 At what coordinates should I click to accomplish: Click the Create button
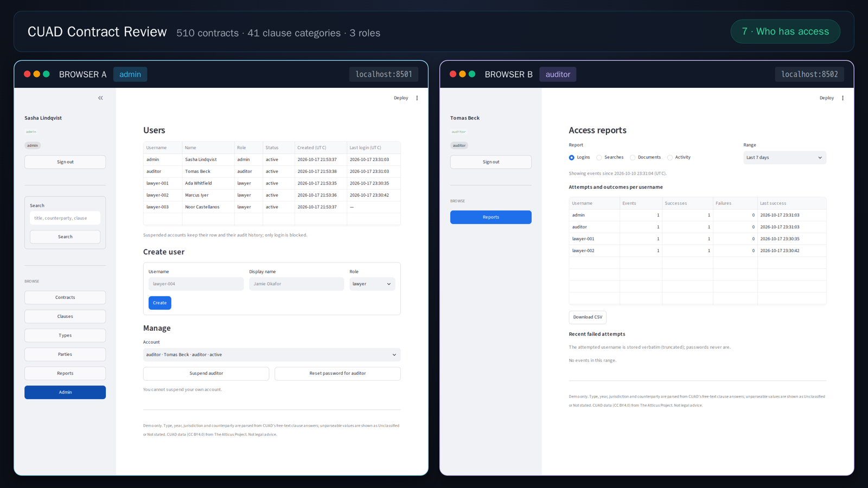(x=160, y=303)
